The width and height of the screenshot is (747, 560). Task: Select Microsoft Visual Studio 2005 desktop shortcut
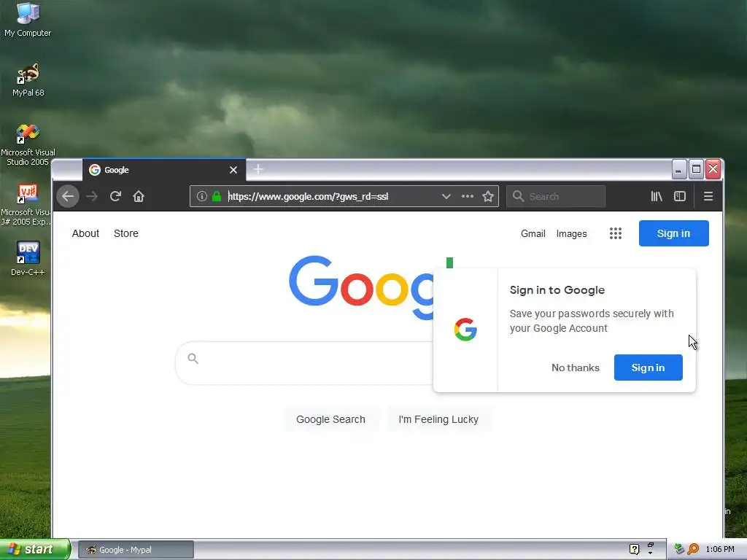point(28,145)
